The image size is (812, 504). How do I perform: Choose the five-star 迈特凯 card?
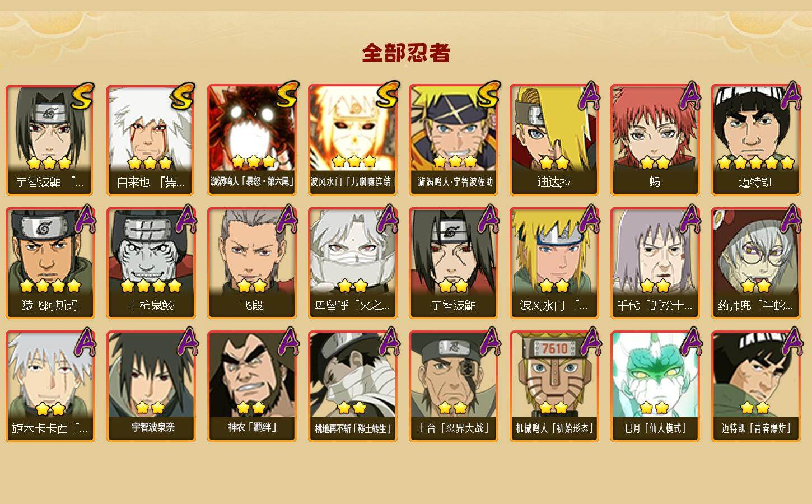pos(755,140)
